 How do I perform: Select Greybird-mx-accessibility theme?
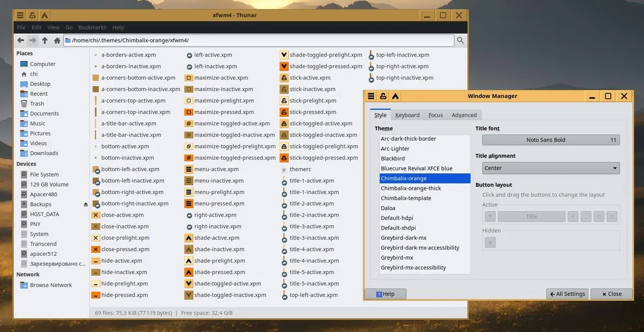[425, 268]
